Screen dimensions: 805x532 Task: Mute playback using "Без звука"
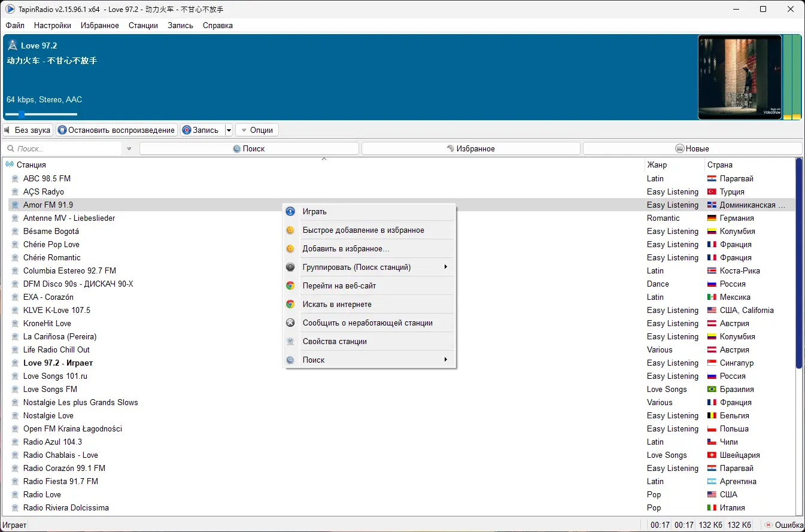27,130
